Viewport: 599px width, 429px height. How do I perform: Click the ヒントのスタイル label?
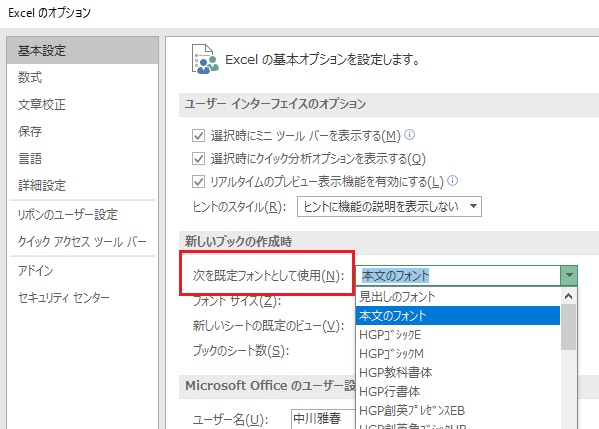click(239, 207)
